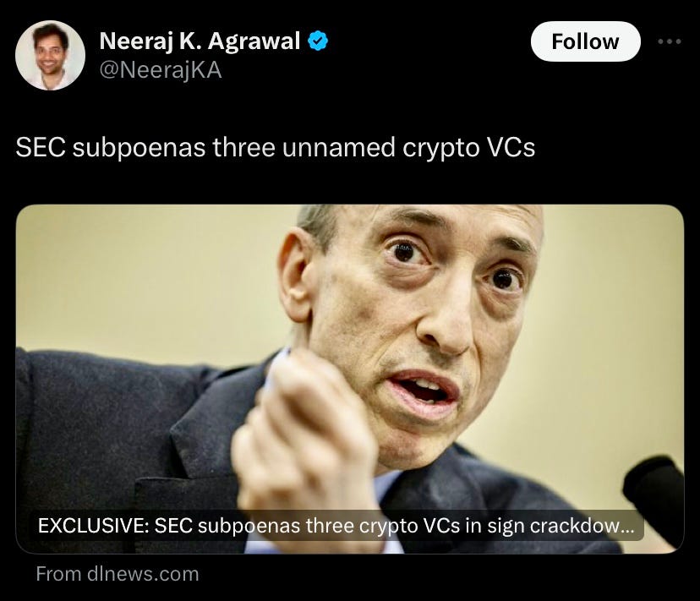Click the word EXCLUSIVE in the card caption

point(93,526)
